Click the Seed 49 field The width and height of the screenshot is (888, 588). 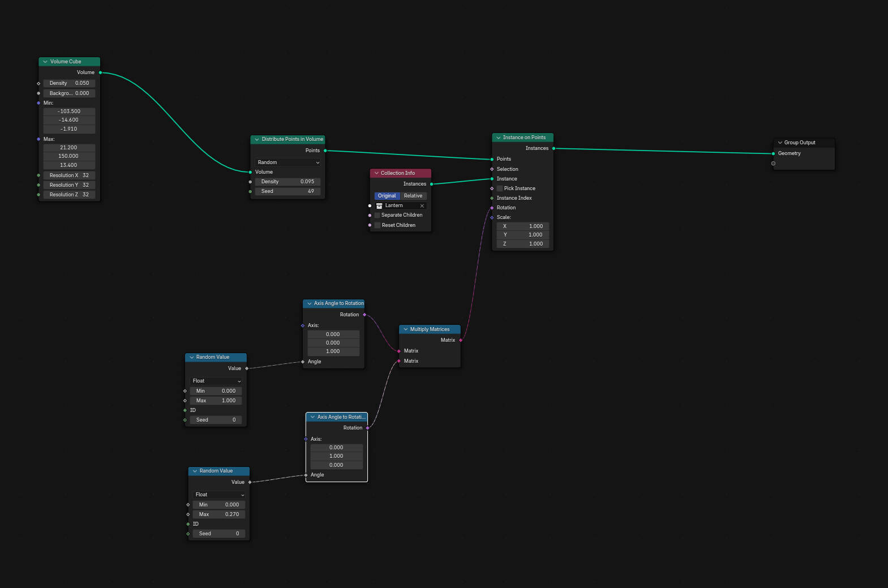tap(288, 191)
